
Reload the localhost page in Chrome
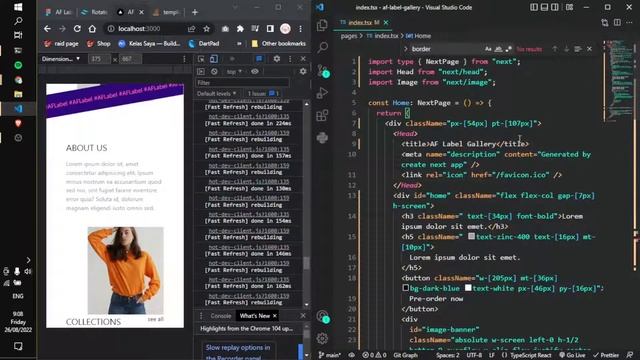pyautogui.click(x=77, y=29)
